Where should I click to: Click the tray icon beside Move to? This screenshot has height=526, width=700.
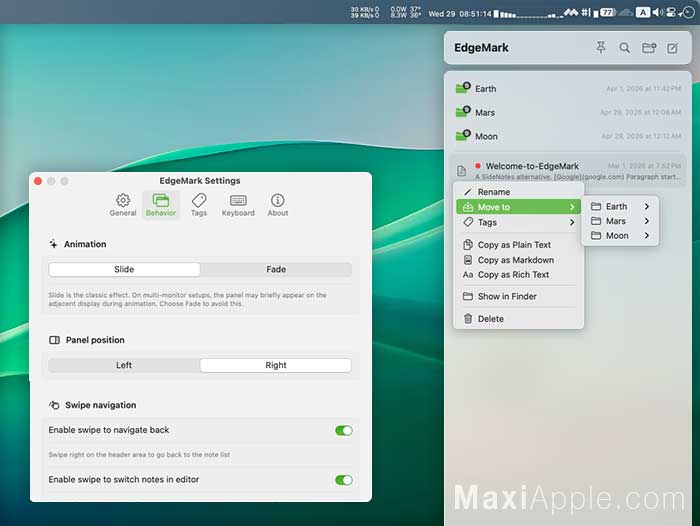tap(467, 207)
